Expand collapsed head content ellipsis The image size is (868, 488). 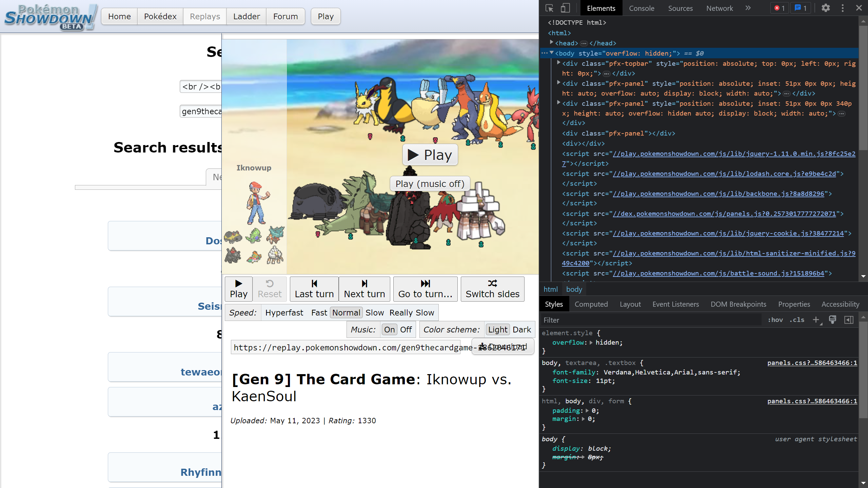pos(584,43)
